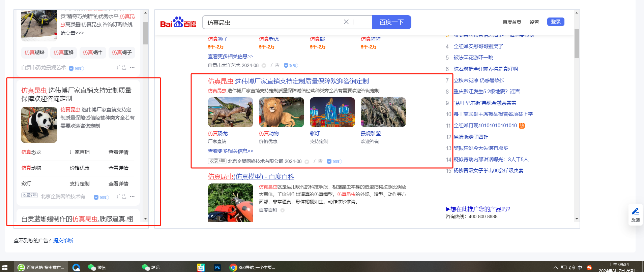Open the Windows Start menu
This screenshot has height=272, width=644.
point(5,267)
